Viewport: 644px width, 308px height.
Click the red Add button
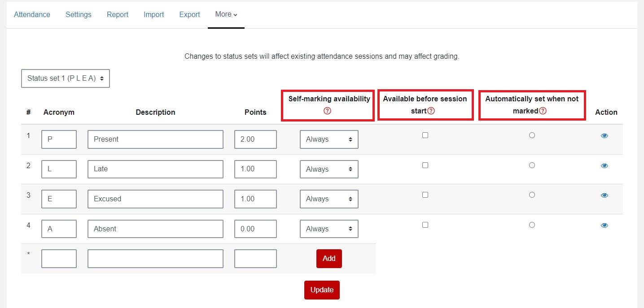pyautogui.click(x=329, y=259)
